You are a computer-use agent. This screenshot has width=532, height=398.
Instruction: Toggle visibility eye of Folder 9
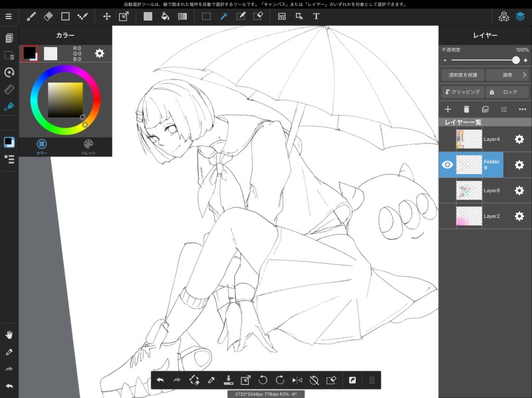click(x=448, y=165)
